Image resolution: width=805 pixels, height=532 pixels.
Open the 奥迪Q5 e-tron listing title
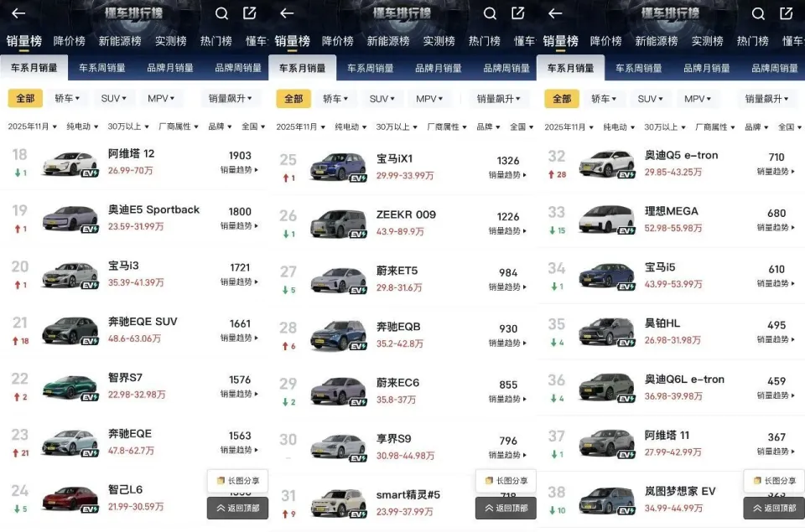[682, 156]
